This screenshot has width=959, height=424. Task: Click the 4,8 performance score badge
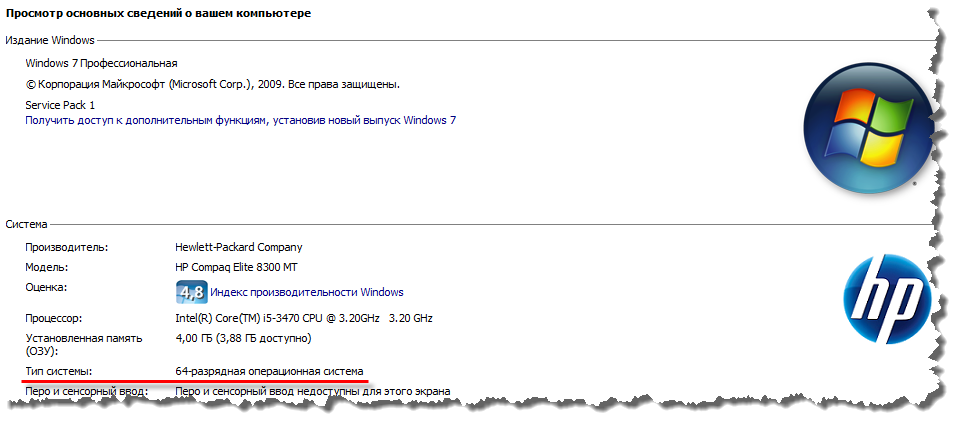coord(191,292)
